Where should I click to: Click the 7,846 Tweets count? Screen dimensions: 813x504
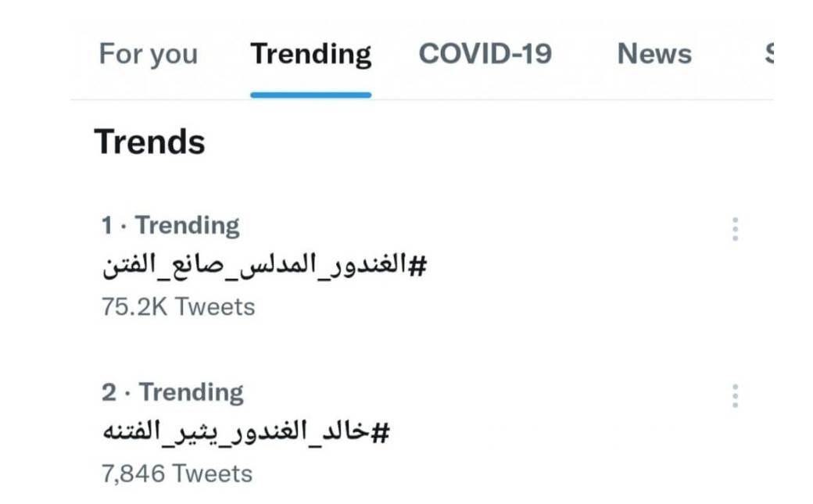(x=177, y=474)
